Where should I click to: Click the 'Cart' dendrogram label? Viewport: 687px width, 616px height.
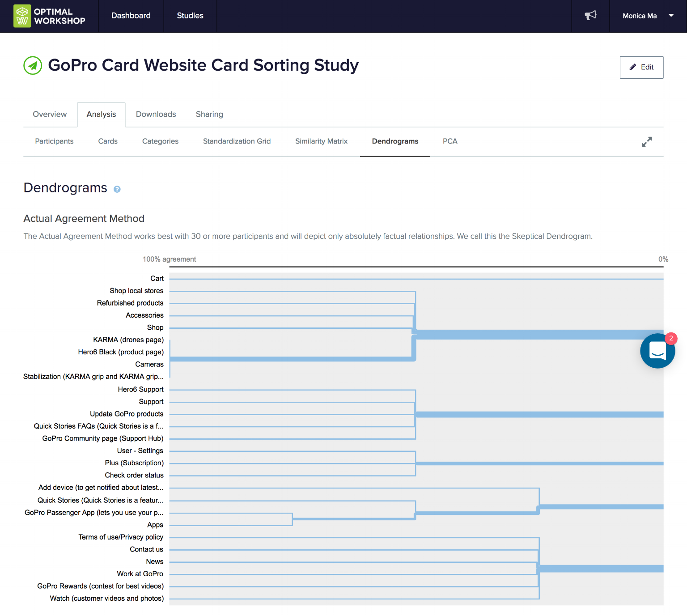157,279
